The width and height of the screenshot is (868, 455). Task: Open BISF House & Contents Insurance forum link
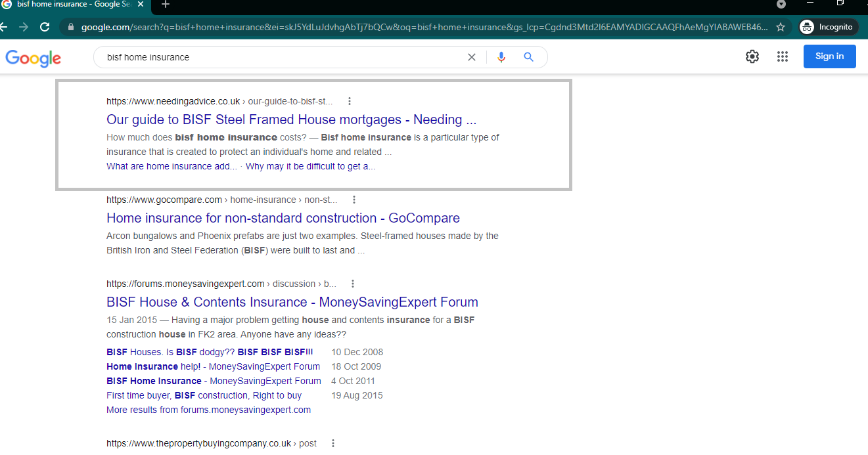292,302
